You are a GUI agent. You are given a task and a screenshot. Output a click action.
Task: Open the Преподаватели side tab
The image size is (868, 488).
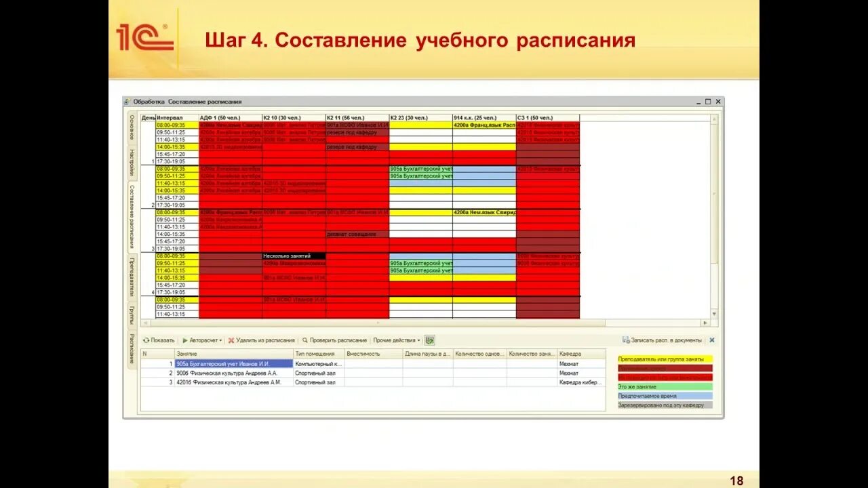coord(132,277)
